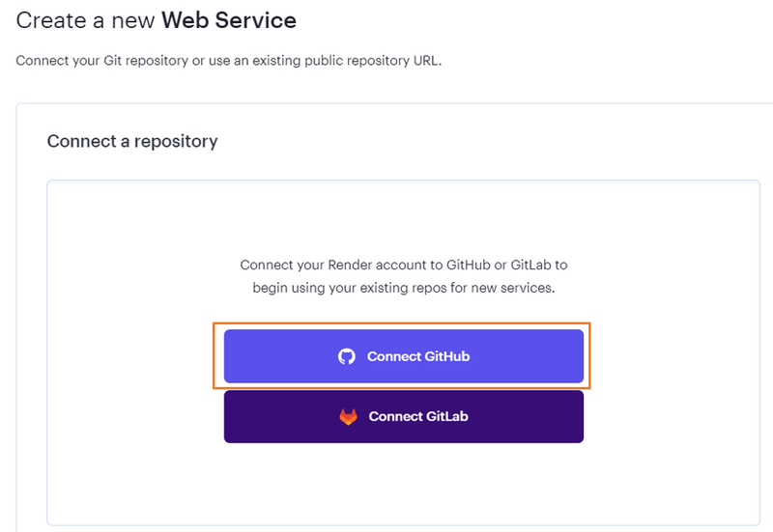Click the "Create a new Web Service" heading
The height and width of the screenshot is (532, 773).
tap(157, 19)
